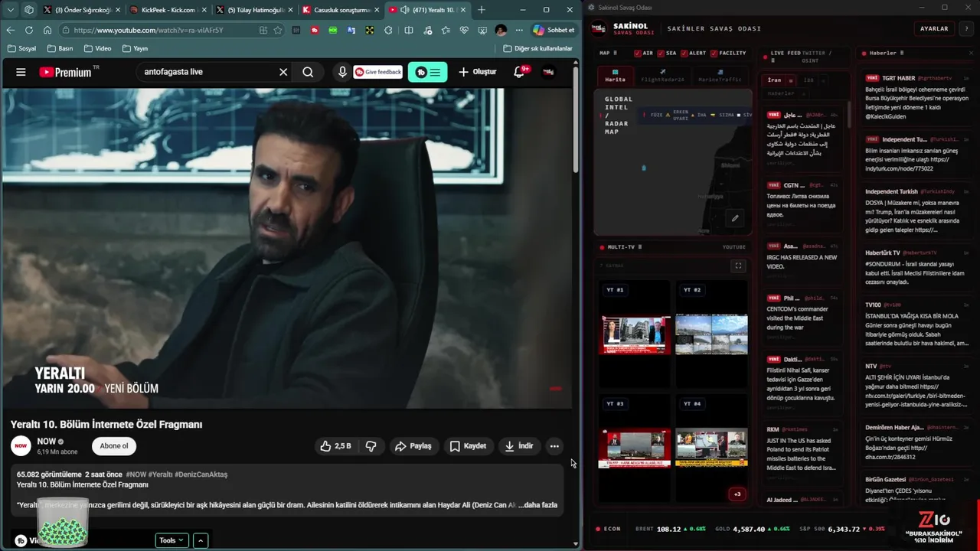Click the YouTube search magnifier button
The height and width of the screenshot is (551, 980).
[x=308, y=72]
